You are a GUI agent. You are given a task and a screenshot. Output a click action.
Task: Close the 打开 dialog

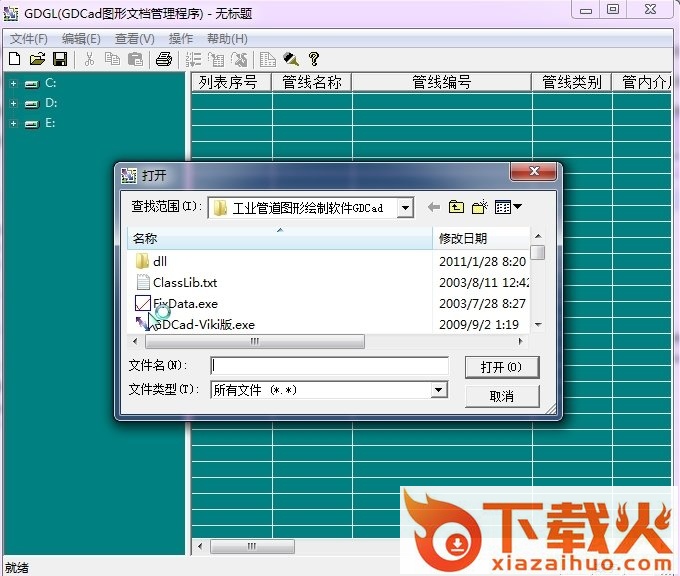533,171
